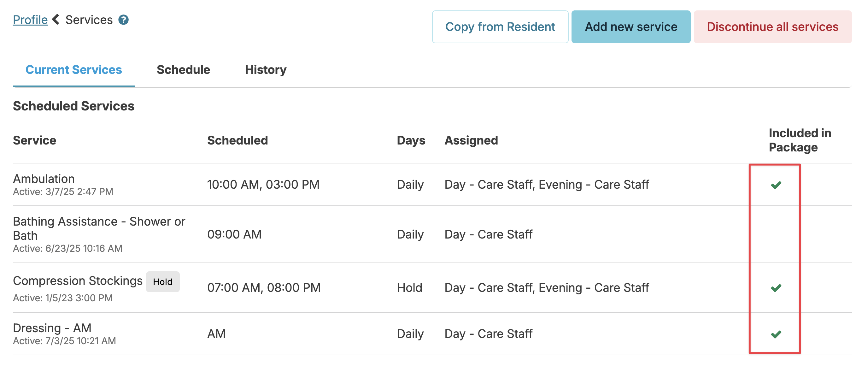Open the Profile breadcrumb link
This screenshot has height=366, width=868.
click(x=30, y=20)
